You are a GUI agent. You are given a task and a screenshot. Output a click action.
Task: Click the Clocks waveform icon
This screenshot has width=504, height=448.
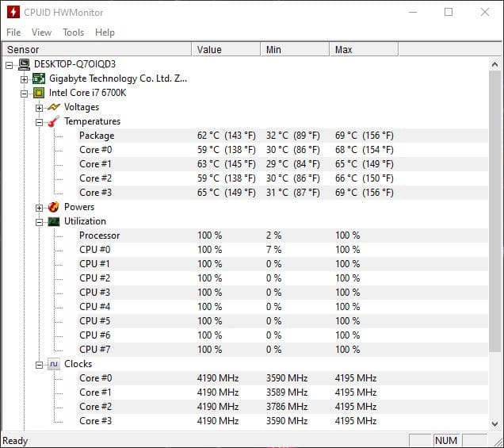pyautogui.click(x=54, y=364)
